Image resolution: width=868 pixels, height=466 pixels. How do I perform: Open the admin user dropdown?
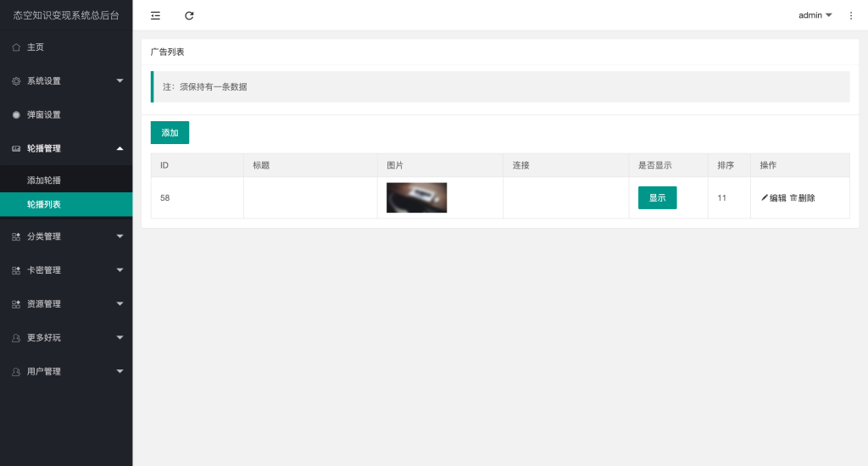[x=815, y=15]
